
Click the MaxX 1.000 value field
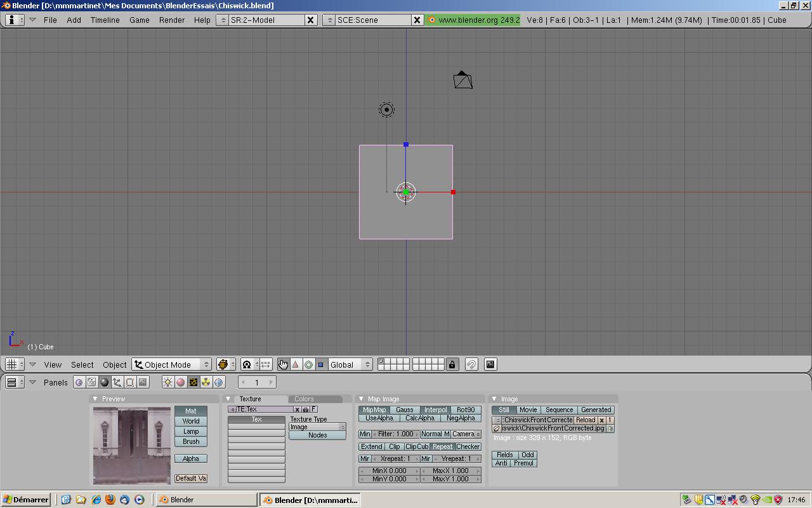point(450,471)
